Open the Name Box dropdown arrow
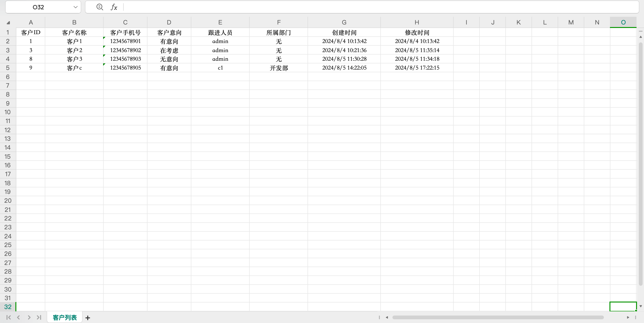 coord(75,7)
